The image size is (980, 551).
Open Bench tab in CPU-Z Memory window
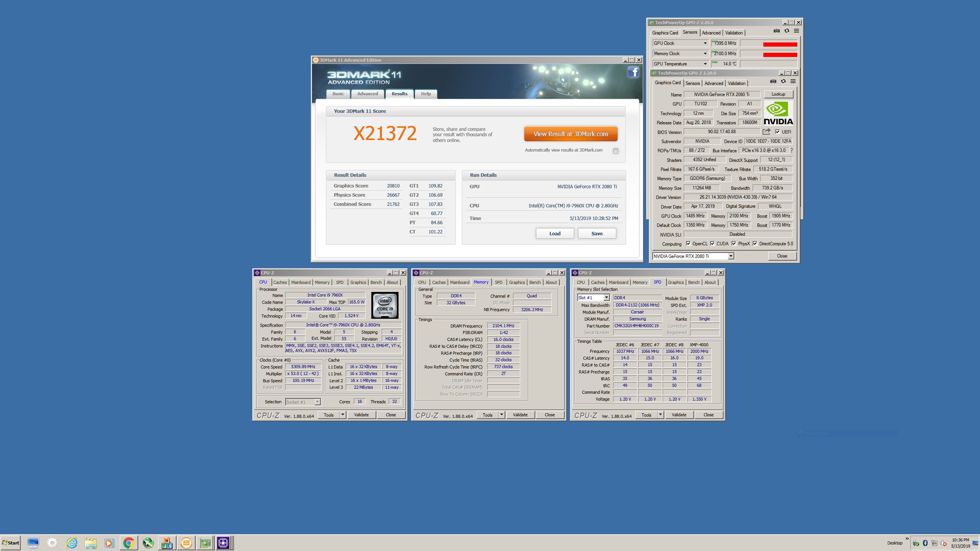(535, 282)
